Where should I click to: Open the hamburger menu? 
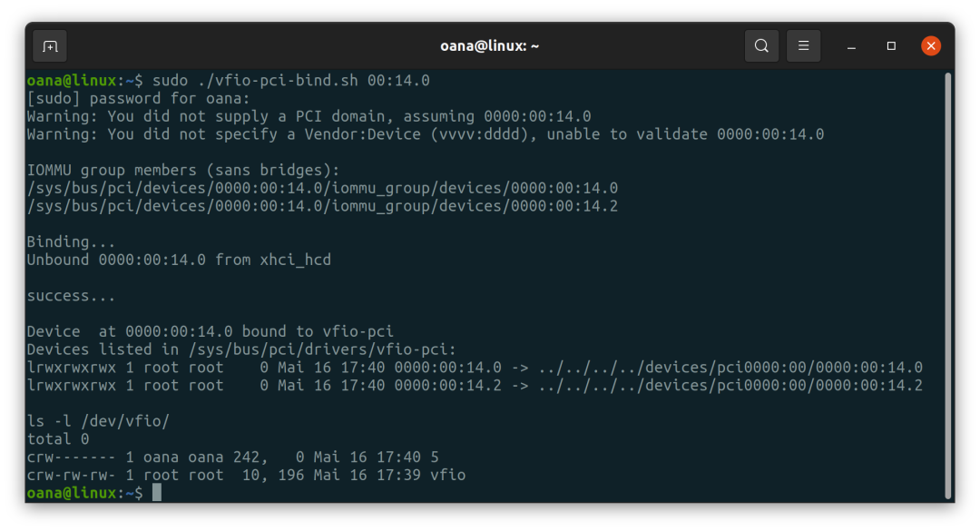[803, 46]
